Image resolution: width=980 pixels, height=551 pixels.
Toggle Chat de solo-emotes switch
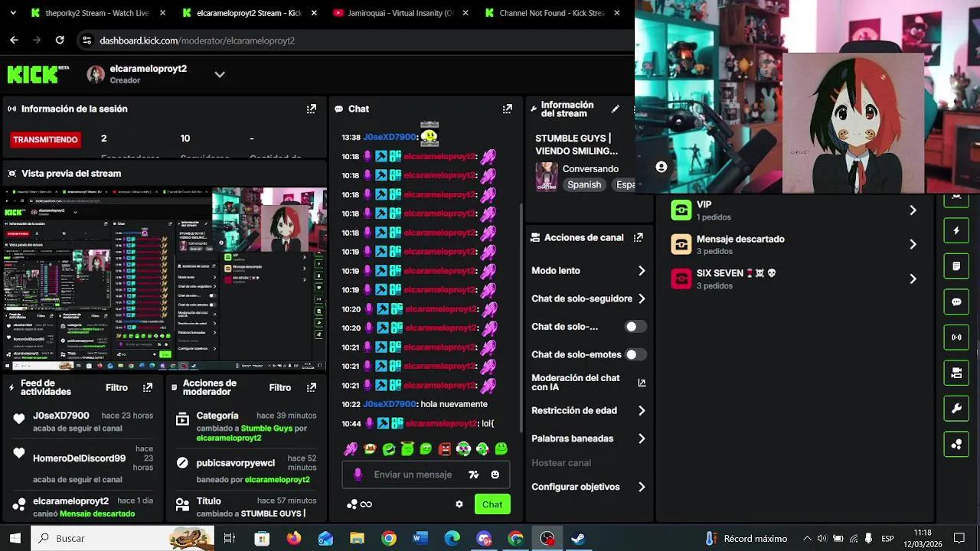click(635, 354)
